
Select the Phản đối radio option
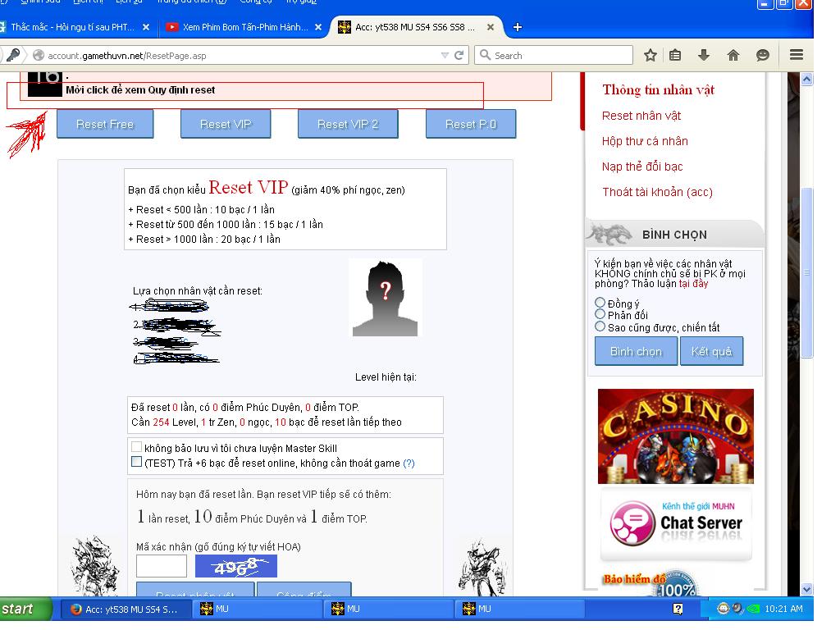pos(600,314)
